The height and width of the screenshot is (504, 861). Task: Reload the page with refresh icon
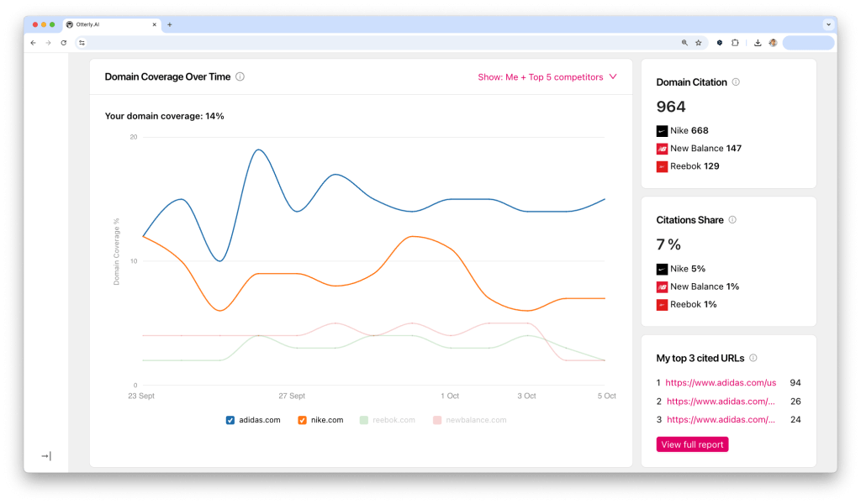pyautogui.click(x=64, y=43)
